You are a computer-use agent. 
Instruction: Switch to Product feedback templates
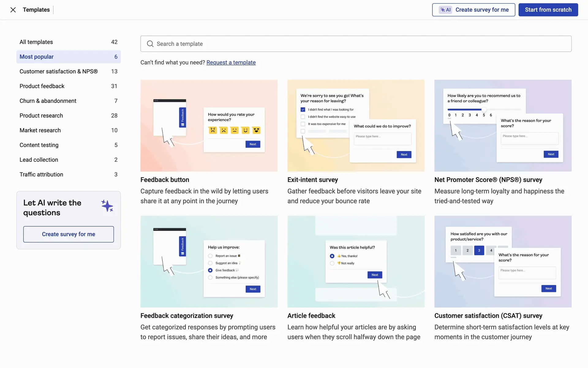point(68,86)
